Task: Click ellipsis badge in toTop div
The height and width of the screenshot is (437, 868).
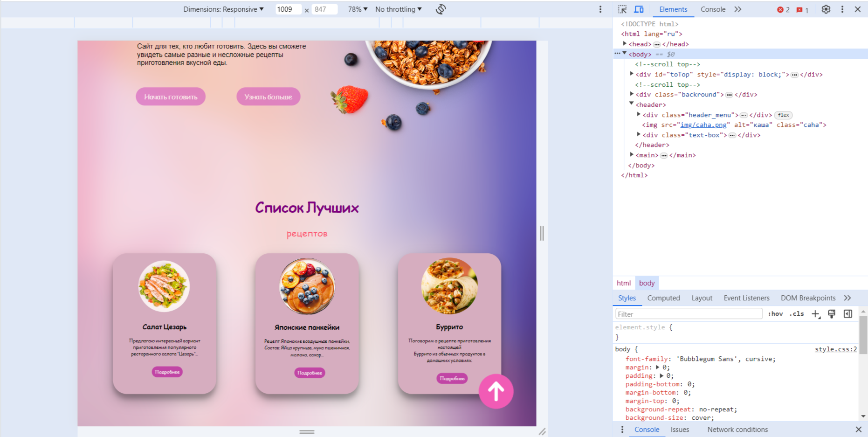Action: click(x=794, y=75)
